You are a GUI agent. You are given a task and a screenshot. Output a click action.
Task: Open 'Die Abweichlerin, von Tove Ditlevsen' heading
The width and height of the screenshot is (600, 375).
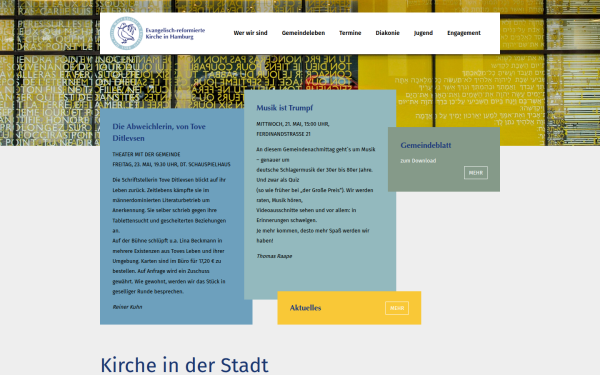(159, 132)
